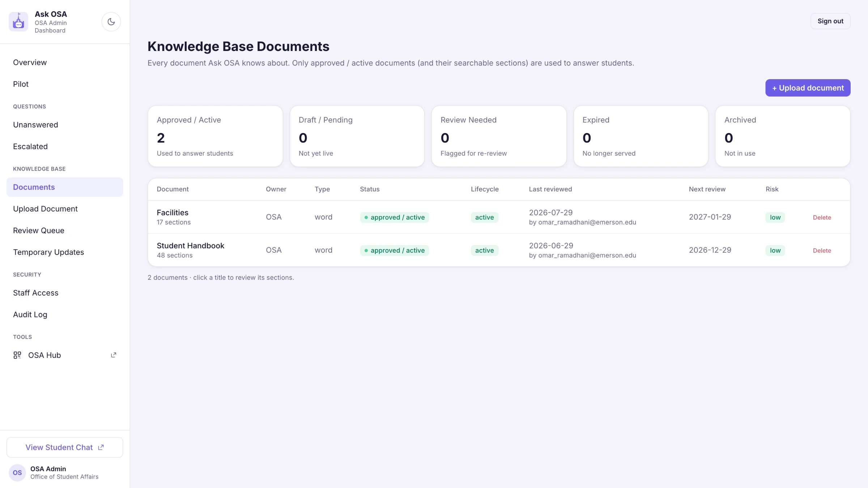Click the Status column header
Screen dimensions: 868x488
[x=370, y=189]
